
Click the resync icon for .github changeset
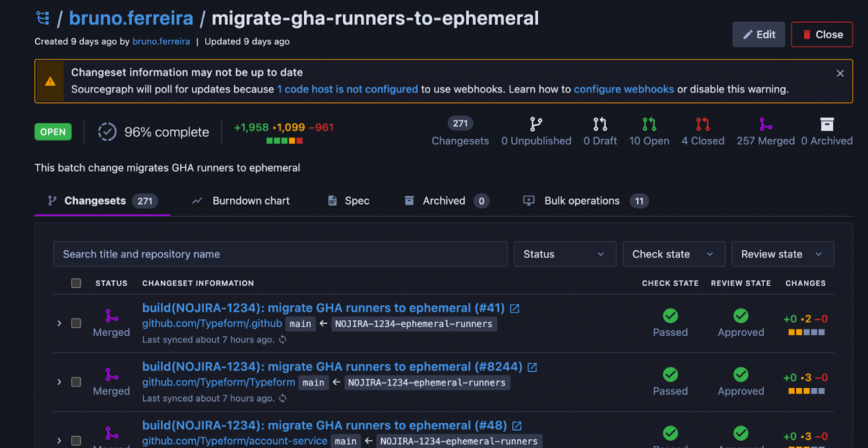pyautogui.click(x=283, y=340)
